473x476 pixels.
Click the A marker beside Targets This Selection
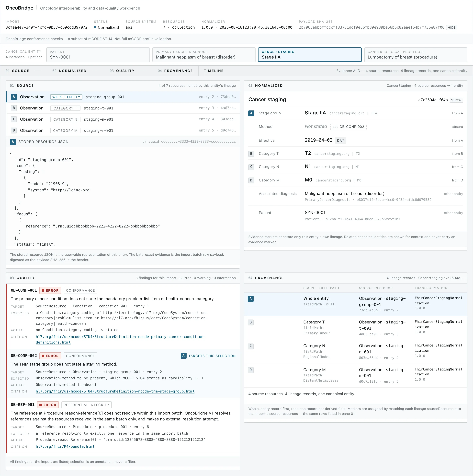coord(183,356)
